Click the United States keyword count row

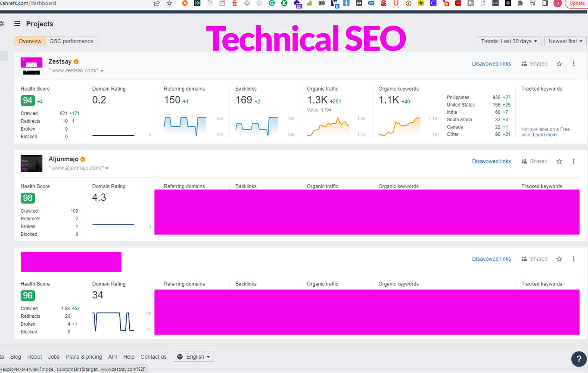pyautogui.click(x=479, y=105)
